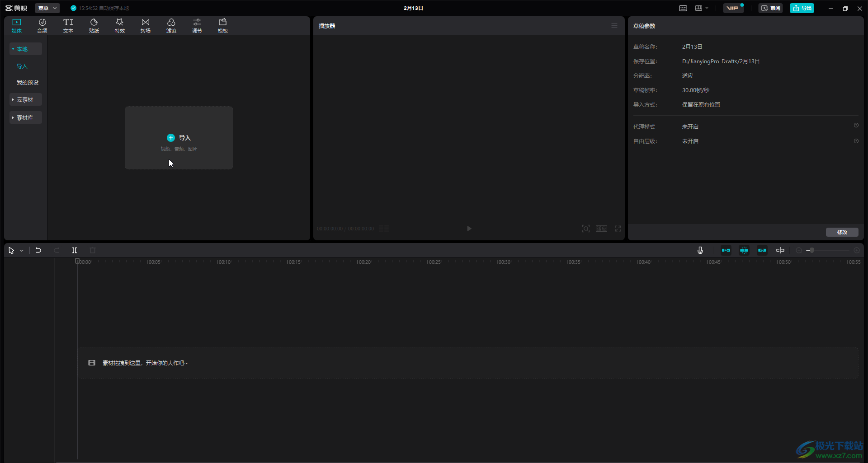Image resolution: width=868 pixels, height=463 pixels.
Task: Click the player focus/scan frame icon
Action: 586,229
